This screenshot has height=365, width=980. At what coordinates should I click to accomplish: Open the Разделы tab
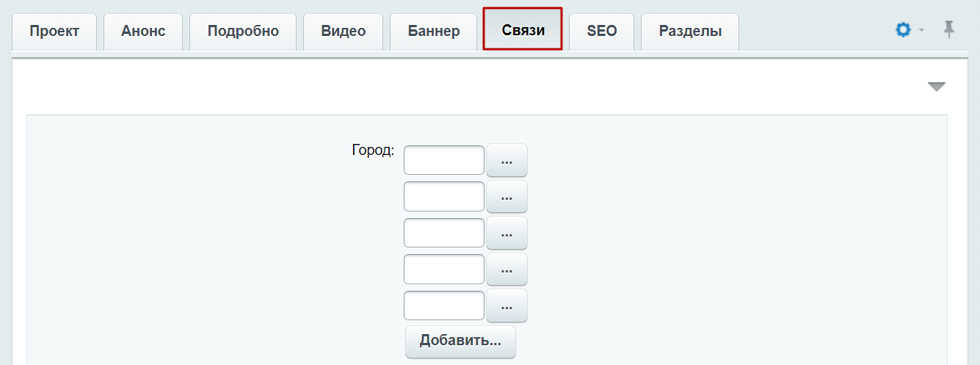point(690,32)
